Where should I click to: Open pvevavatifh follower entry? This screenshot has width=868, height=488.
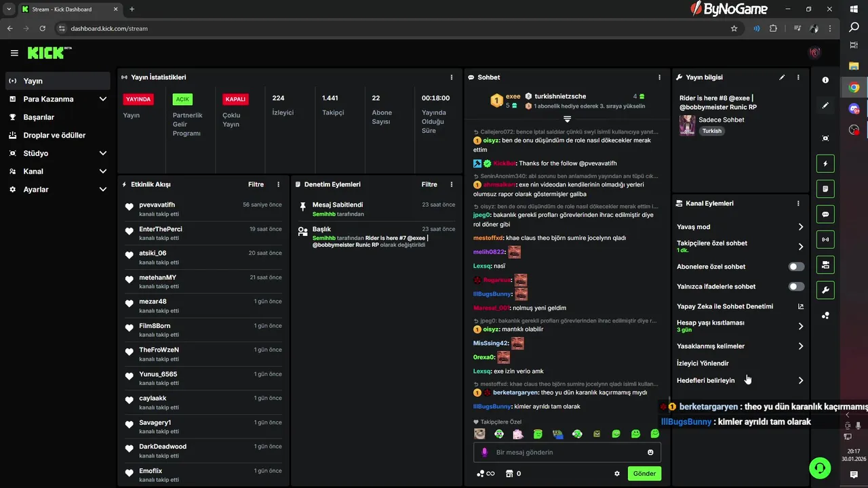(203, 209)
